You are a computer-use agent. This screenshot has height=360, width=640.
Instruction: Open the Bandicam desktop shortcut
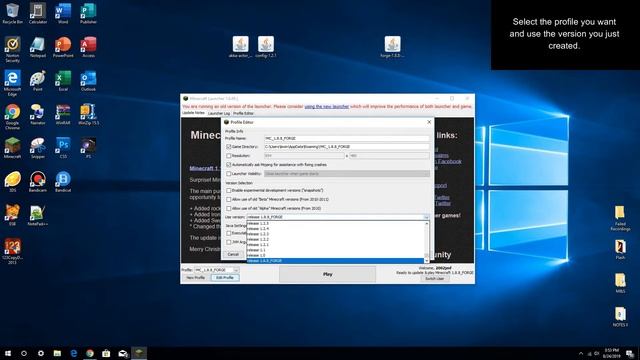point(38,182)
